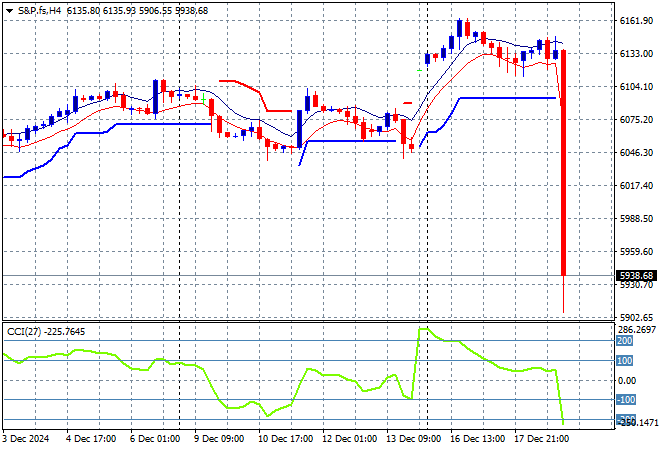Image resolution: width=660 pixels, height=450 pixels.
Task: Click the 3 Dec 2024 date label
Action: tap(28, 438)
